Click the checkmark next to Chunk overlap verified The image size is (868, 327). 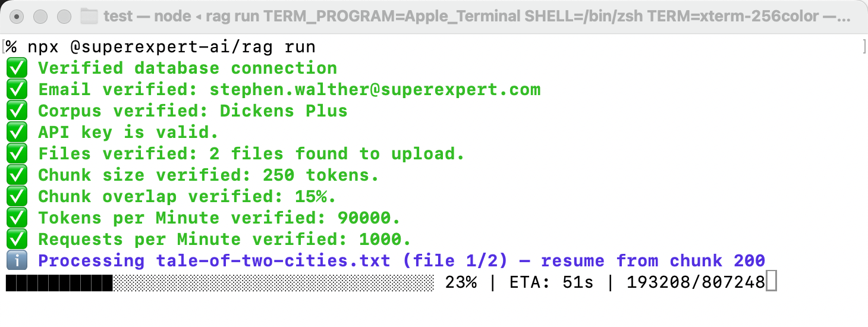(x=17, y=196)
